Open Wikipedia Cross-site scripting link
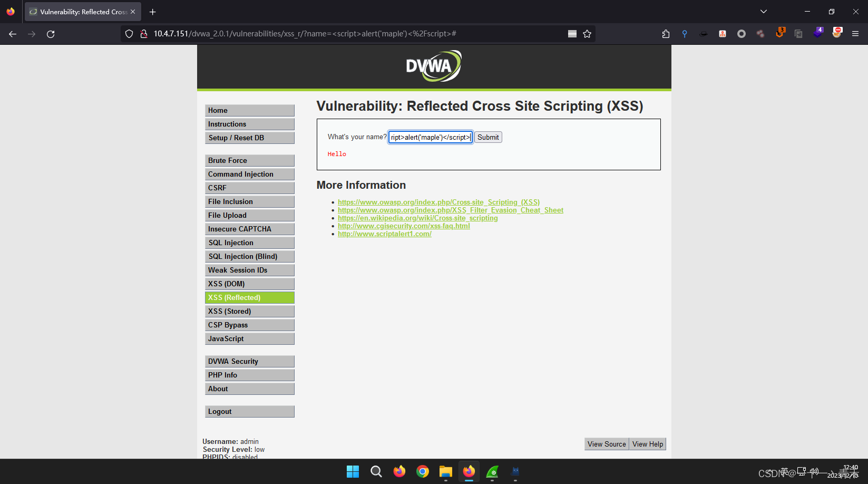The height and width of the screenshot is (484, 868). 418,218
